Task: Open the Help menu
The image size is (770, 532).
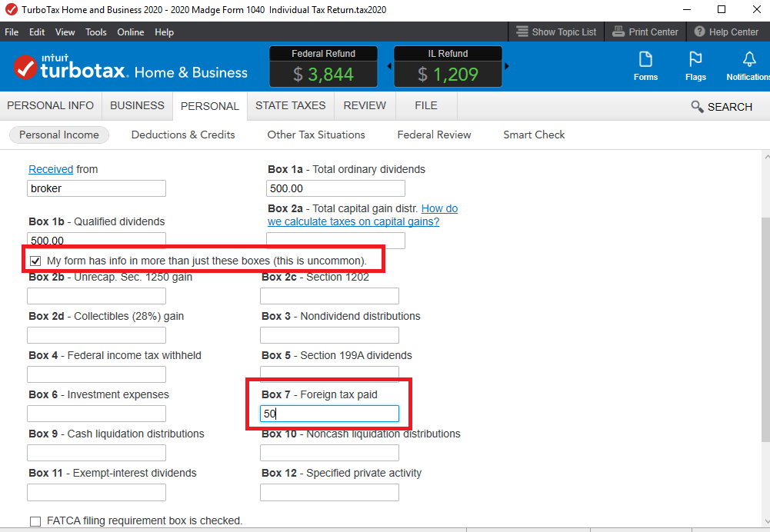Action: (x=164, y=32)
